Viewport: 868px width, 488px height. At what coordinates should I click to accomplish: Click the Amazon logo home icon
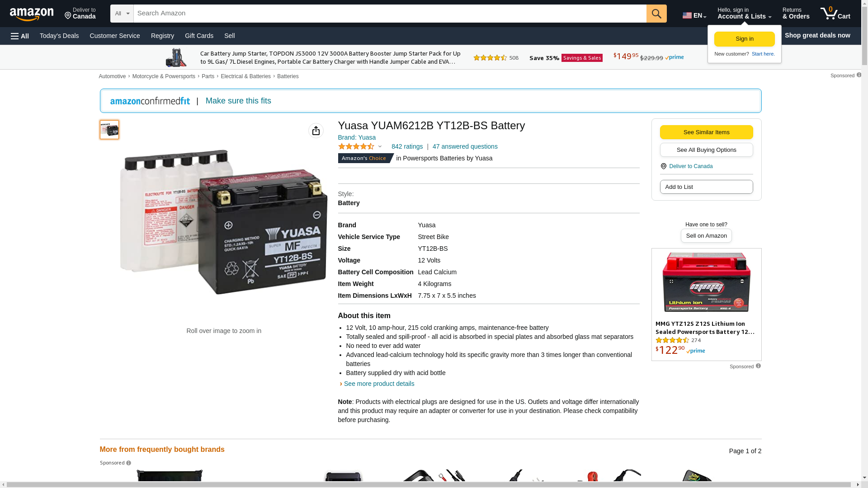tap(32, 14)
